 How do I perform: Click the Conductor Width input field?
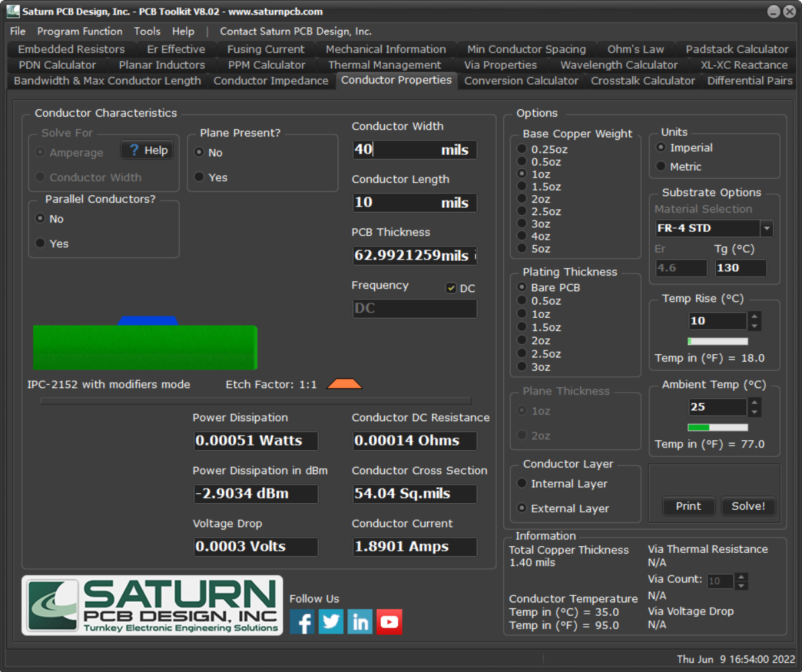[x=415, y=150]
